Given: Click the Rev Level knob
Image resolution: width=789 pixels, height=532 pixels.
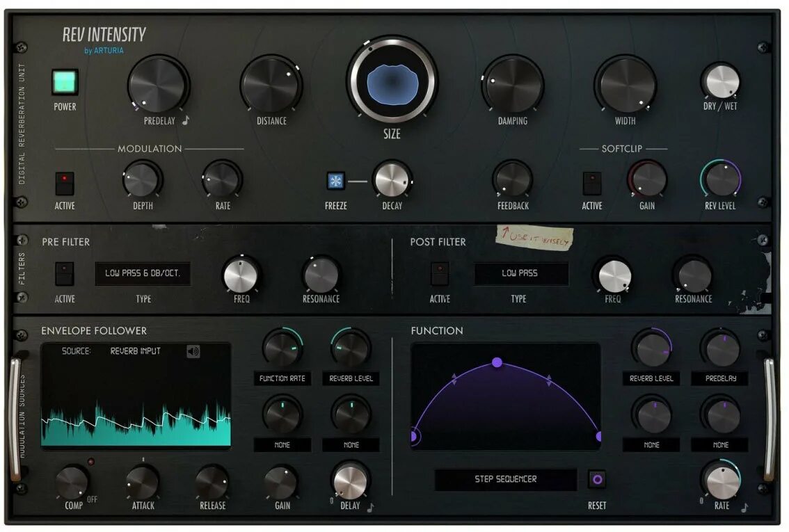Looking at the screenshot, I should pos(722,179).
